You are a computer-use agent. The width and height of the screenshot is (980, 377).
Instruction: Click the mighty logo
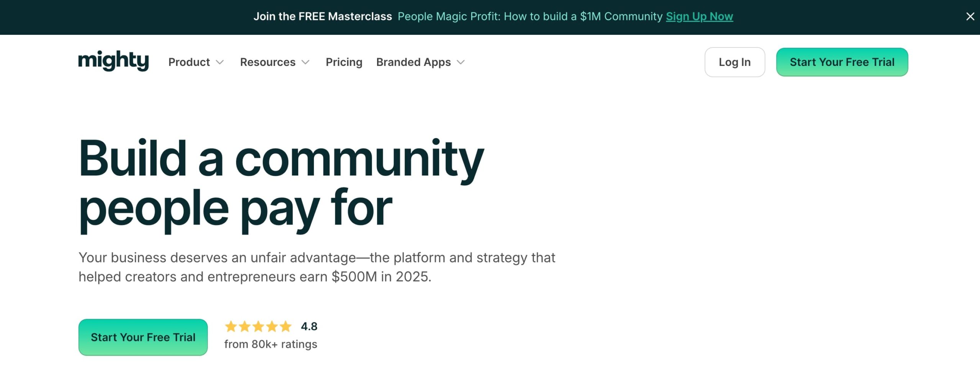(113, 61)
